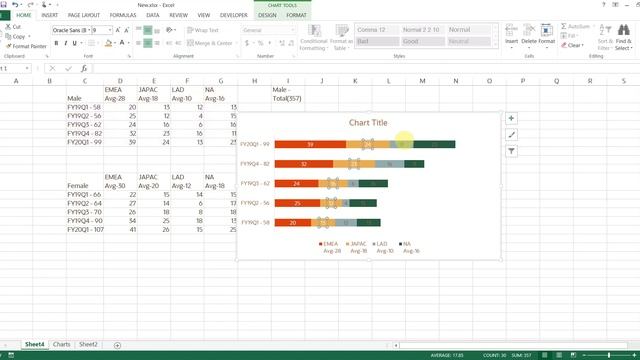Select the Chart Title text

point(368,122)
